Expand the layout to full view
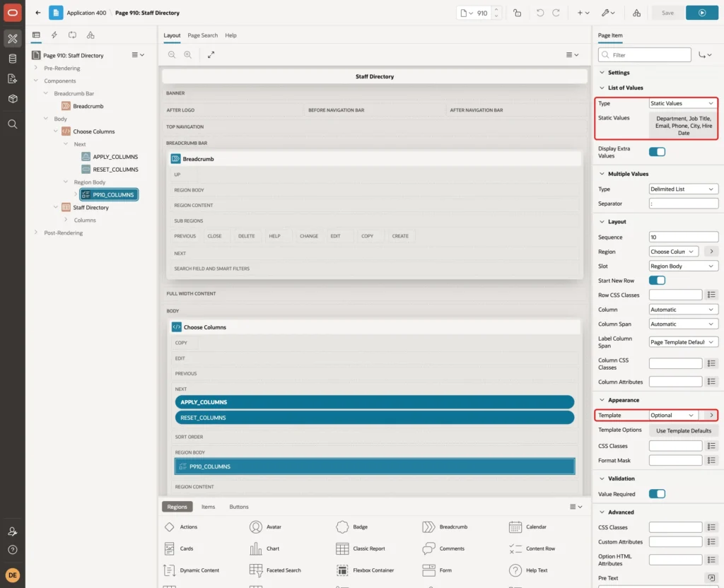Viewport: 724px width, 588px height. click(x=211, y=55)
